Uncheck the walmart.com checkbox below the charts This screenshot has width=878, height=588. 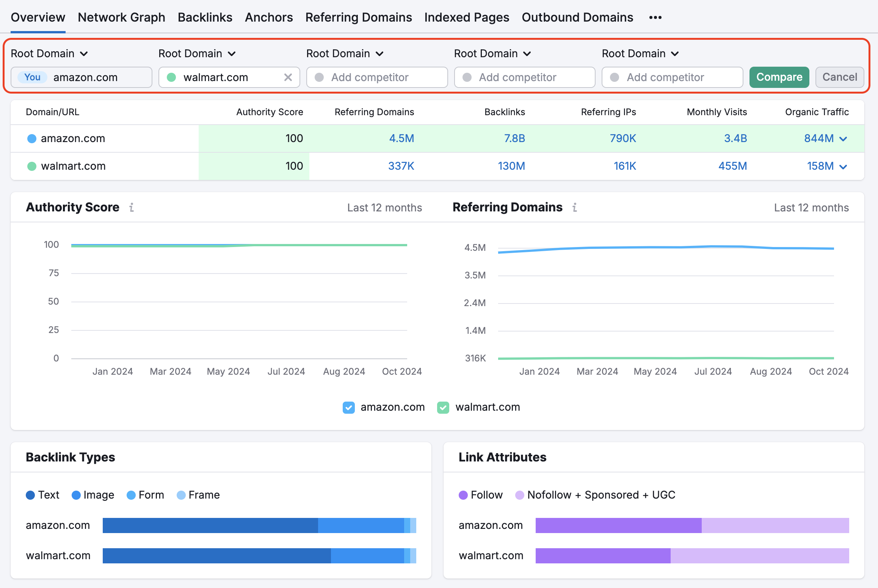[x=443, y=407]
